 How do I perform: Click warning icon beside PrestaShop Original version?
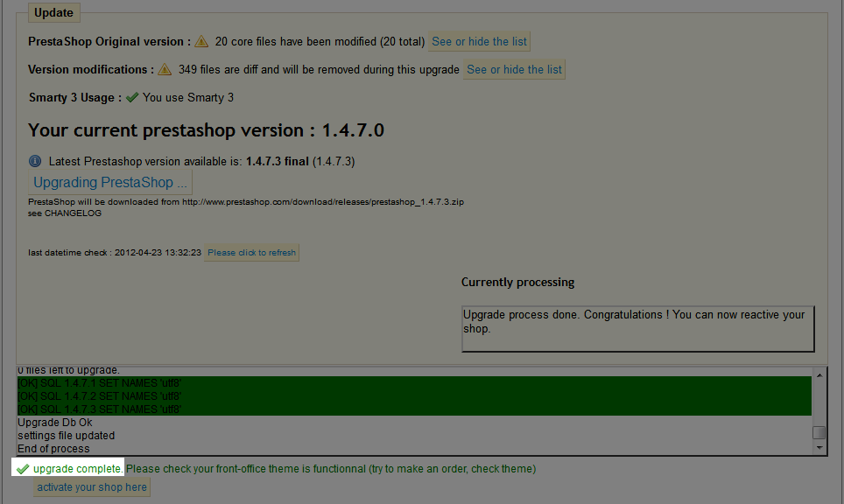202,41
